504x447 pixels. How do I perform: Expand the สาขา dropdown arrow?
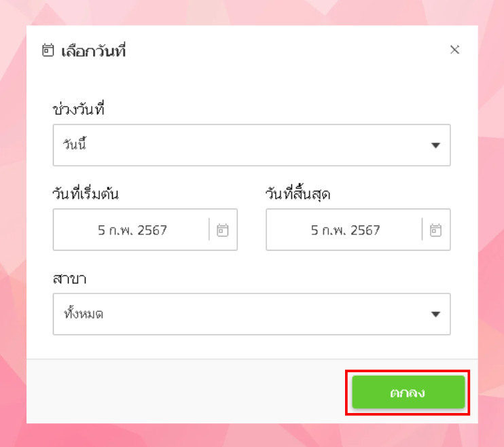[x=435, y=314]
